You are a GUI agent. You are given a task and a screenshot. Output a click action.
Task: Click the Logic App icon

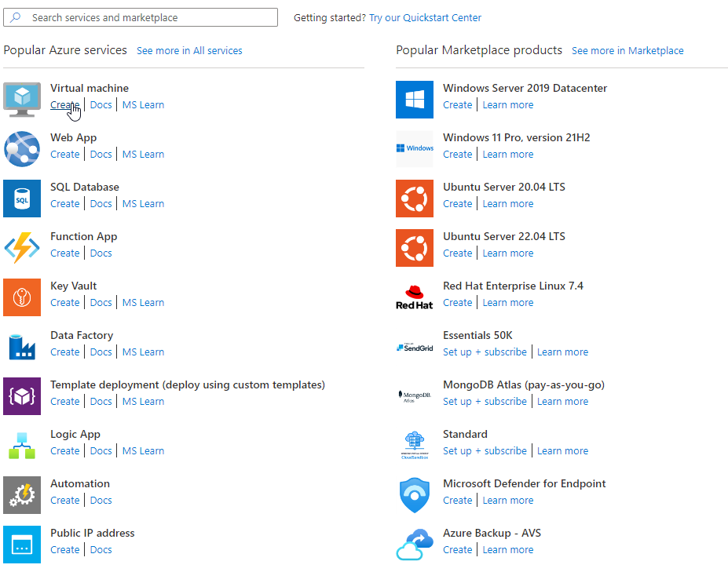(x=22, y=446)
